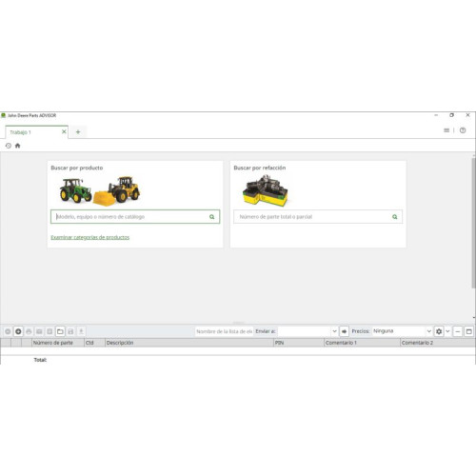The image size is (476, 476).
Task: Click the send arrow button
Action: [344, 331]
